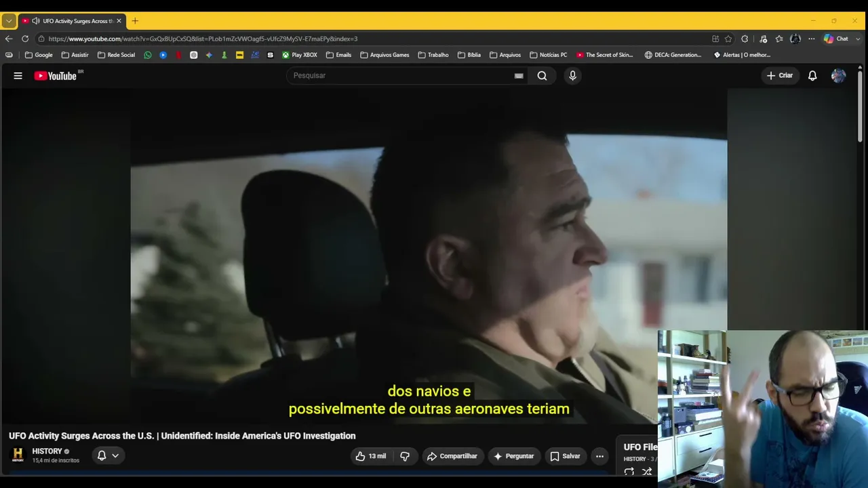Image resolution: width=868 pixels, height=488 pixels.
Task: Click the search magnifier button
Action: coord(542,76)
